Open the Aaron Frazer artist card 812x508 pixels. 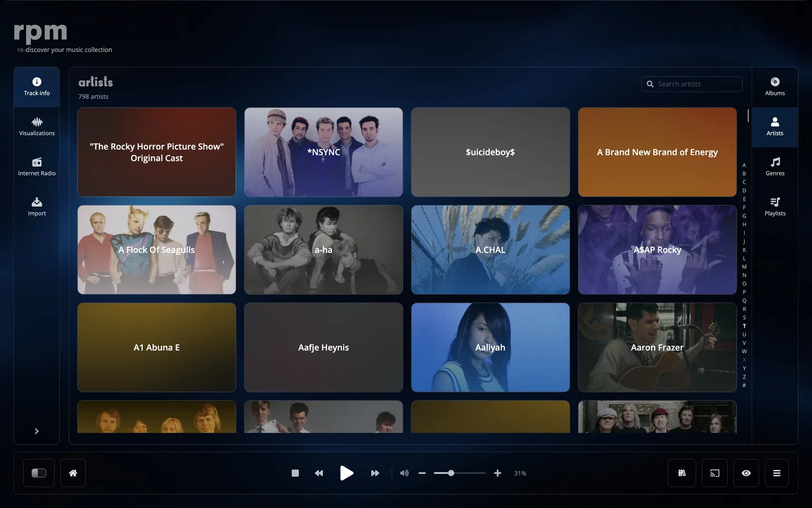(657, 347)
